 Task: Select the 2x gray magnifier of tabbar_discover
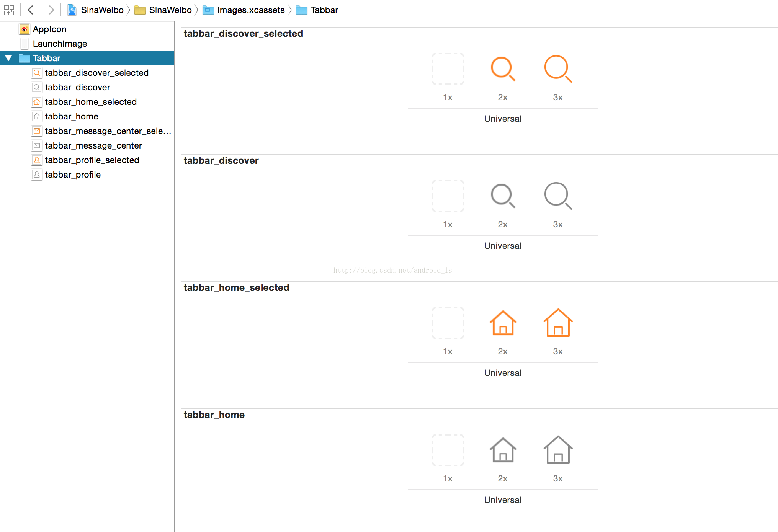click(x=503, y=196)
